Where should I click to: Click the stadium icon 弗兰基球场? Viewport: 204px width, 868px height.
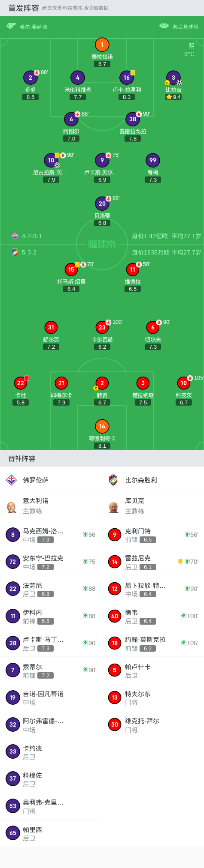164,26
